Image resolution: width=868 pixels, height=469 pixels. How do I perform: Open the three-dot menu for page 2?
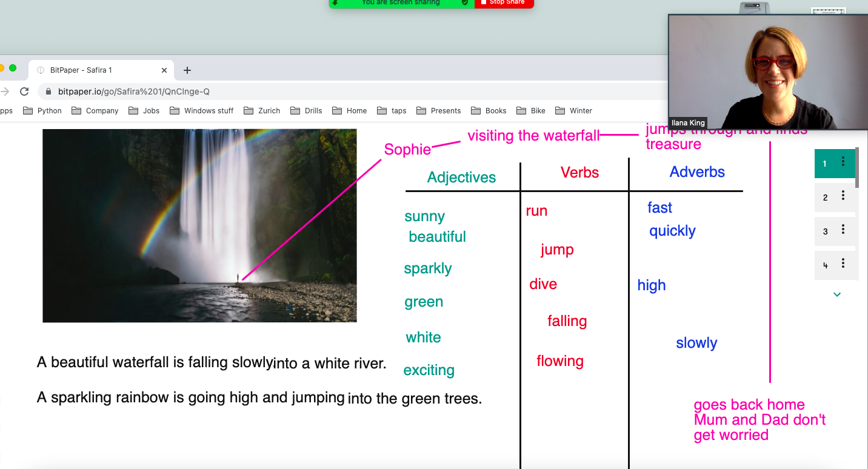point(843,196)
